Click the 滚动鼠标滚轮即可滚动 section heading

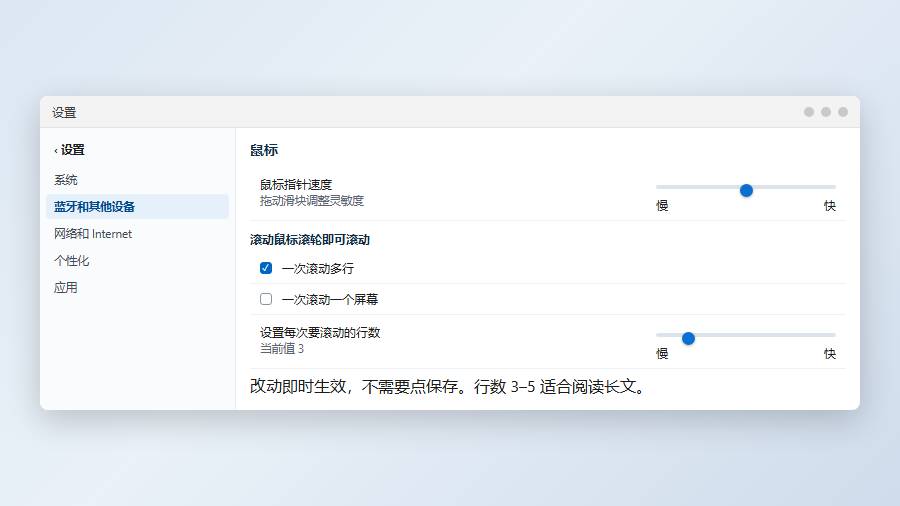pyautogui.click(x=310, y=240)
